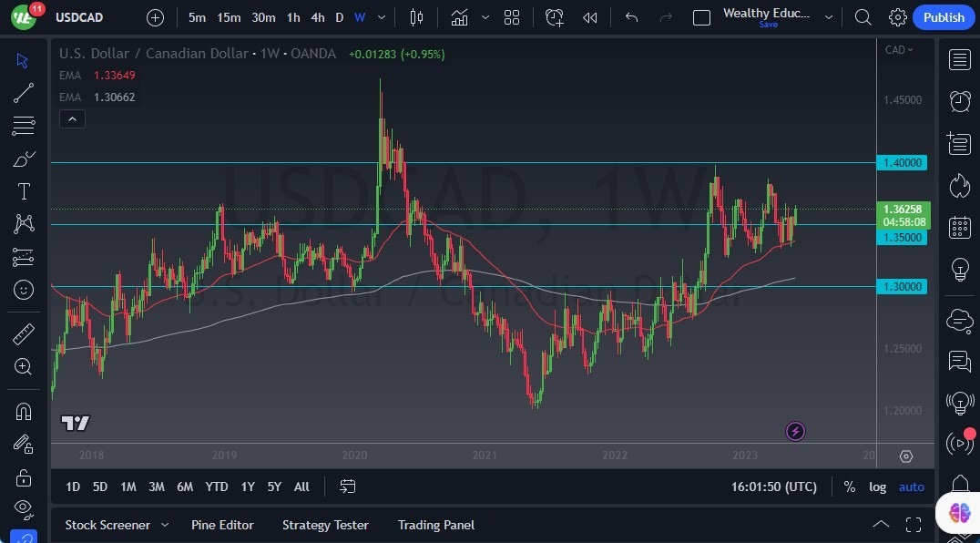This screenshot has width=980, height=543.
Task: Select the trend line drawing tool
Action: point(23,93)
